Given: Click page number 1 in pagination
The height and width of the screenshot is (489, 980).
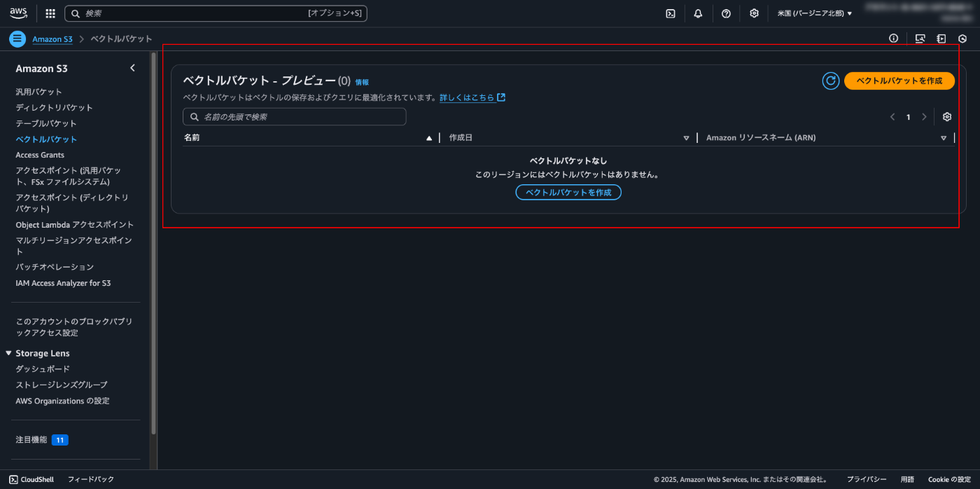Looking at the screenshot, I should coord(909,117).
